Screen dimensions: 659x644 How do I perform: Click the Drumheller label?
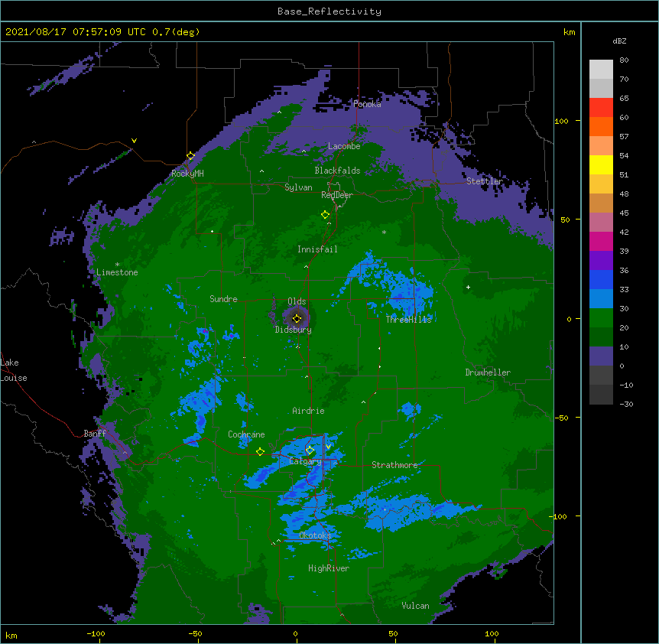point(488,372)
